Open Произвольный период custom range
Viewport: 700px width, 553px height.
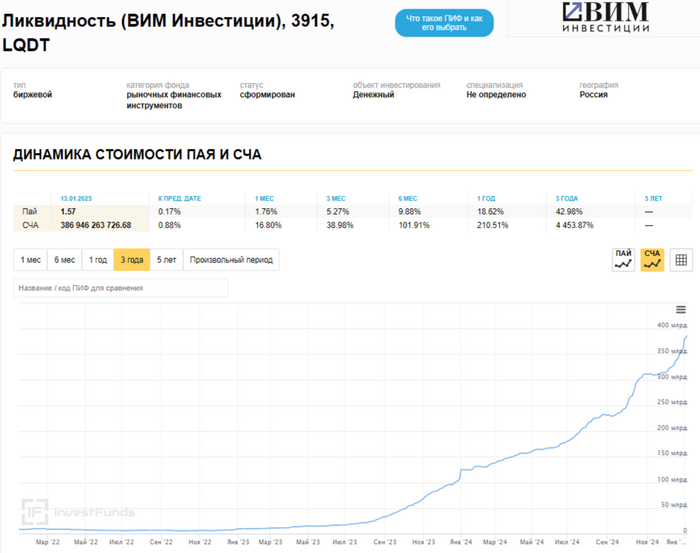[x=231, y=260]
